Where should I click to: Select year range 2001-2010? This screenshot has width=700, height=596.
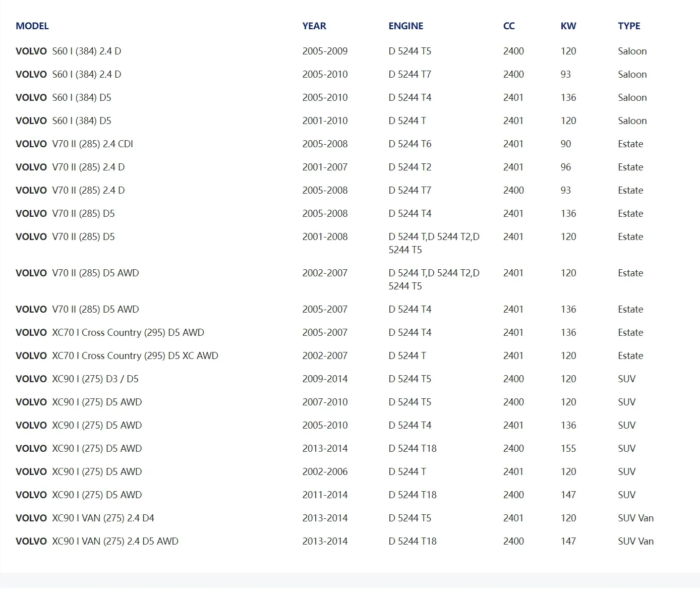click(x=325, y=121)
